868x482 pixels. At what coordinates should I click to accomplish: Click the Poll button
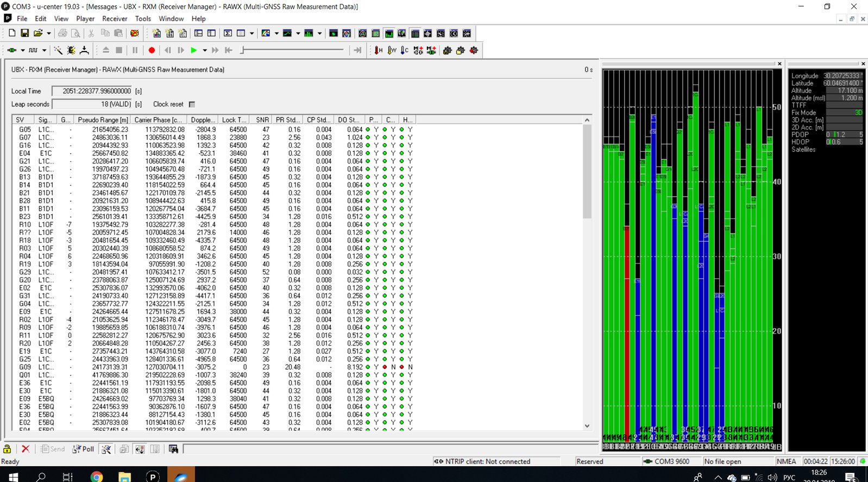tap(83, 449)
